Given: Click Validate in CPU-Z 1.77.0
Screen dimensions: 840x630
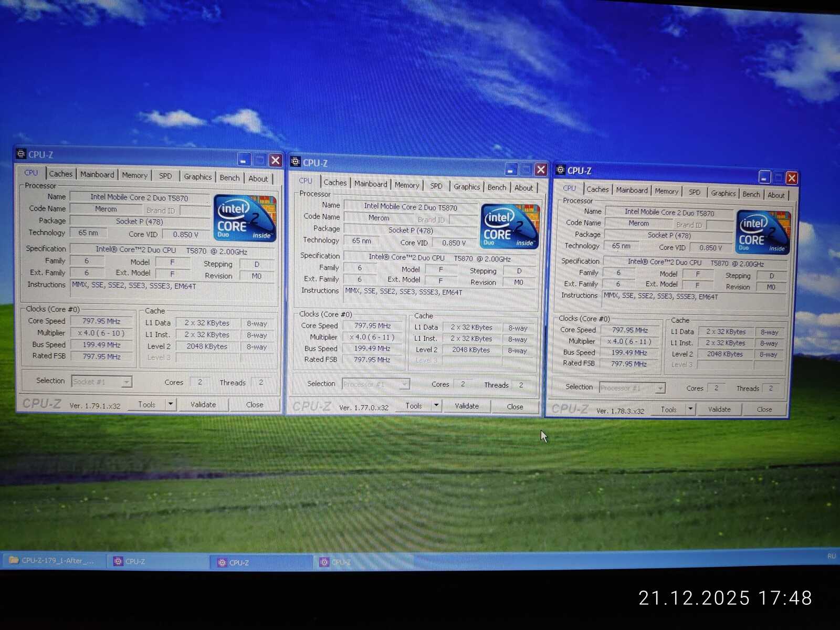Looking at the screenshot, I should [x=467, y=406].
